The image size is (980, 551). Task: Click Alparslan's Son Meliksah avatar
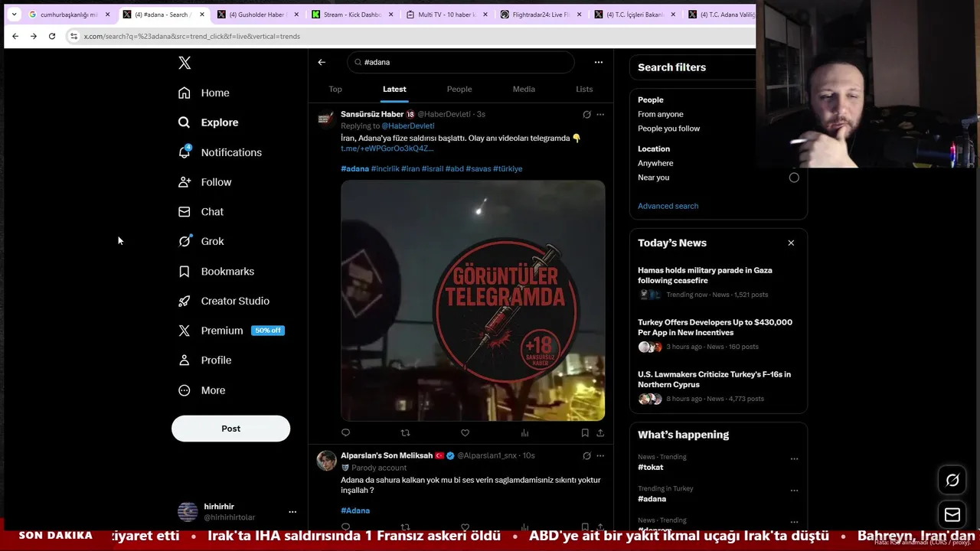327,461
